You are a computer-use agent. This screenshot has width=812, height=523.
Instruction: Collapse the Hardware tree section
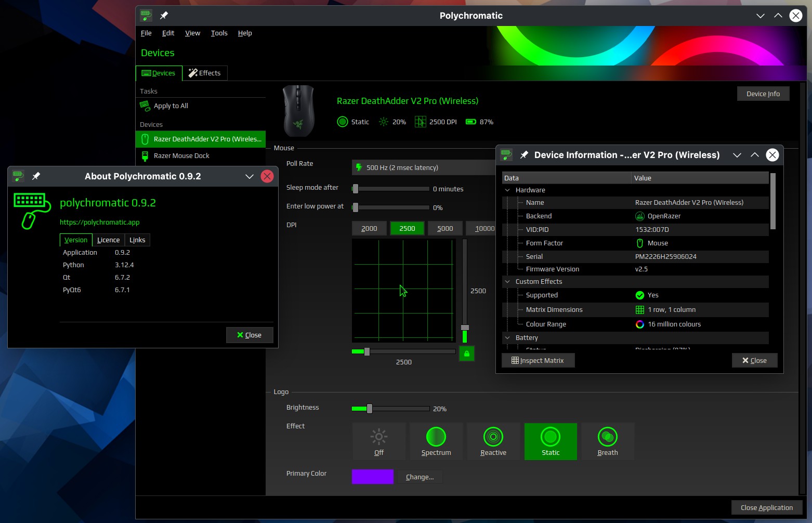click(507, 190)
